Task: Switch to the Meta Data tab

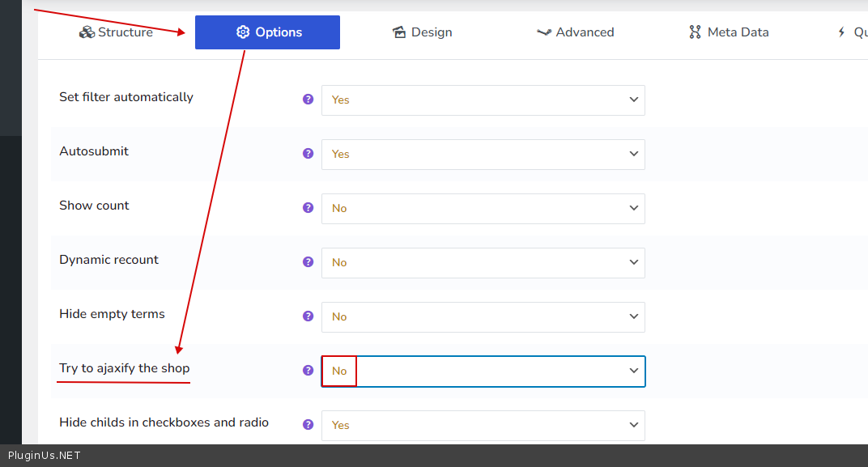Action: (x=729, y=32)
